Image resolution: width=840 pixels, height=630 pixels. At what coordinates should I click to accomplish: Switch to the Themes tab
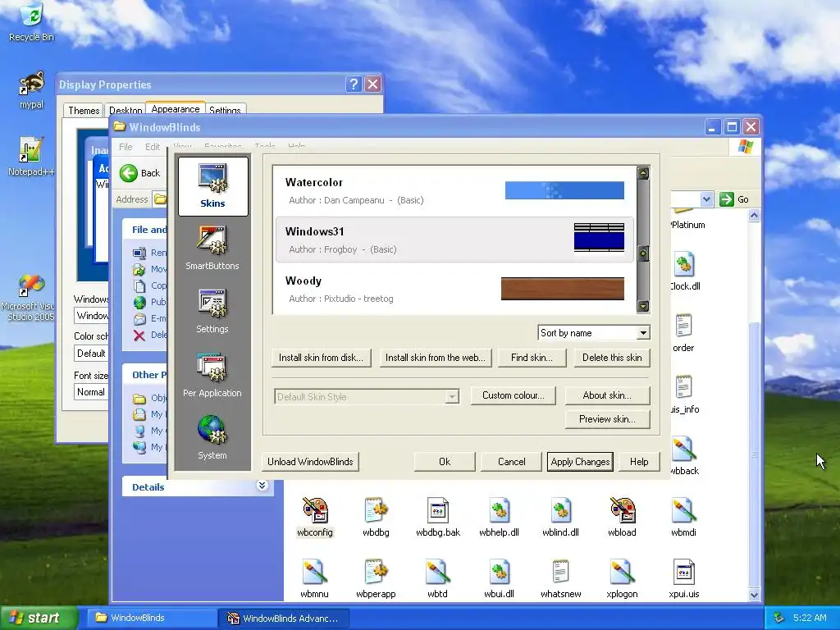coord(84,111)
